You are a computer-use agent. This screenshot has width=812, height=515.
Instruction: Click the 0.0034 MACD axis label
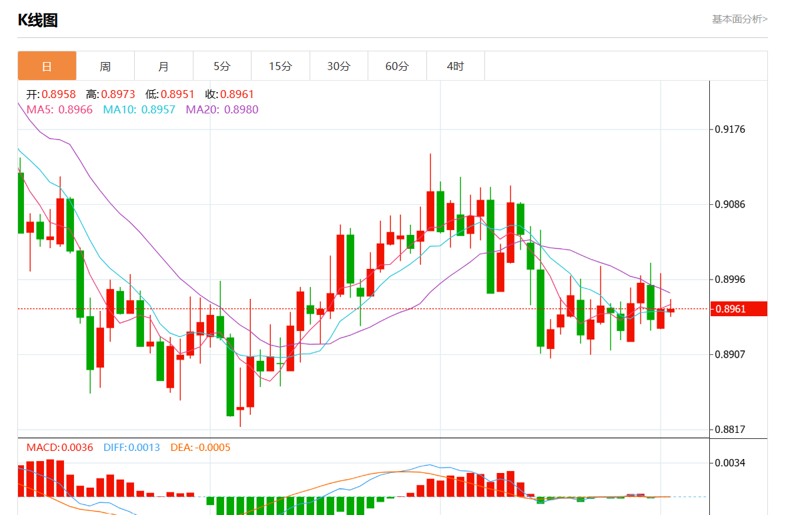(x=730, y=463)
